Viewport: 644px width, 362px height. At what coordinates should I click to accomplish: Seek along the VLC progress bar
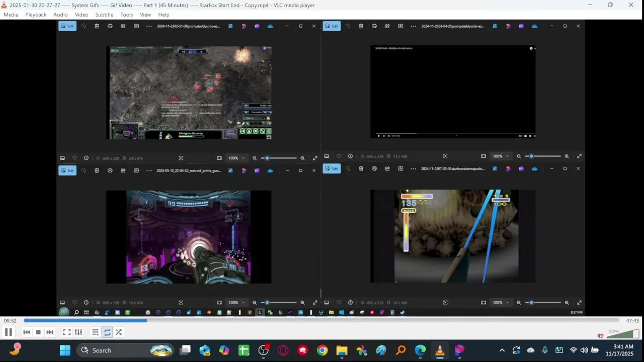point(321,320)
